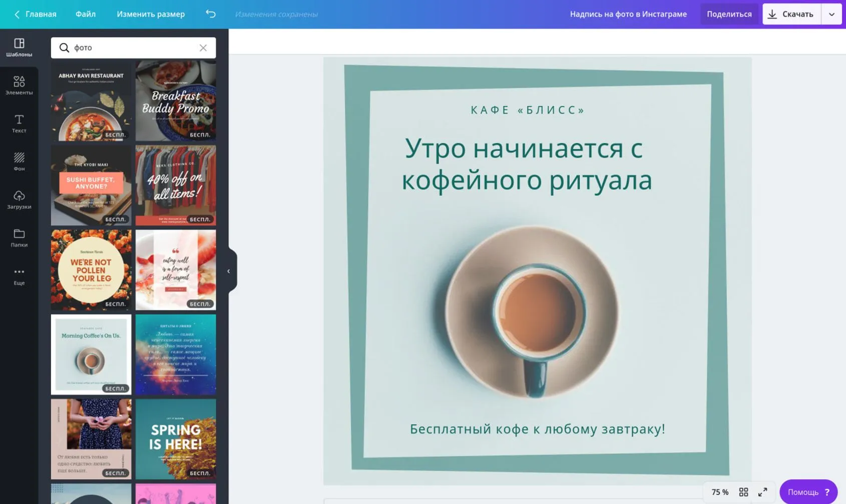Image resolution: width=846 pixels, height=504 pixels.
Task: Select the Breakfast Buddy Promo template
Action: 176,101
